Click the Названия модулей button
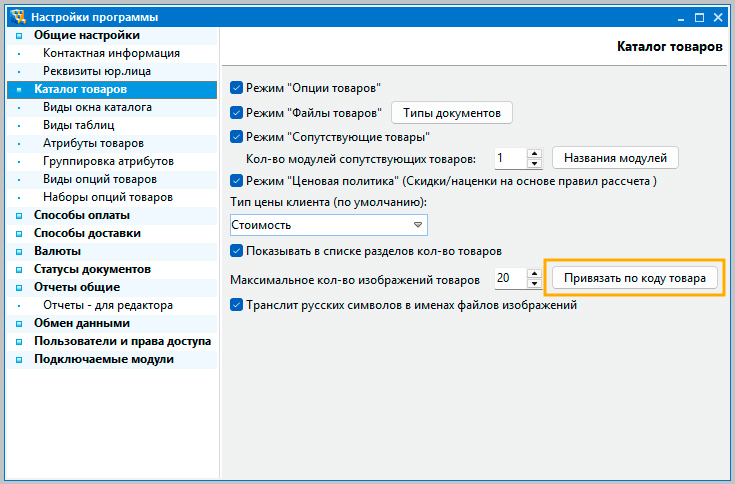 pos(615,158)
